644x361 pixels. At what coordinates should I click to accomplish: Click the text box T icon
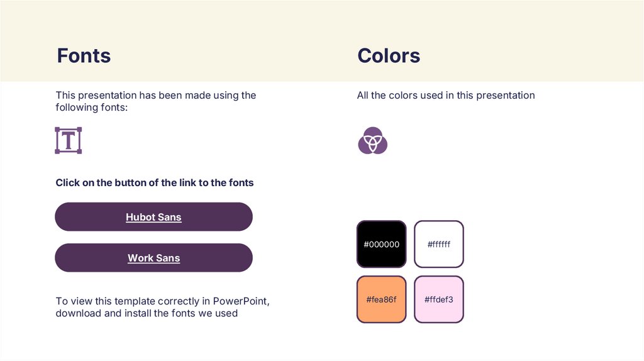point(69,140)
